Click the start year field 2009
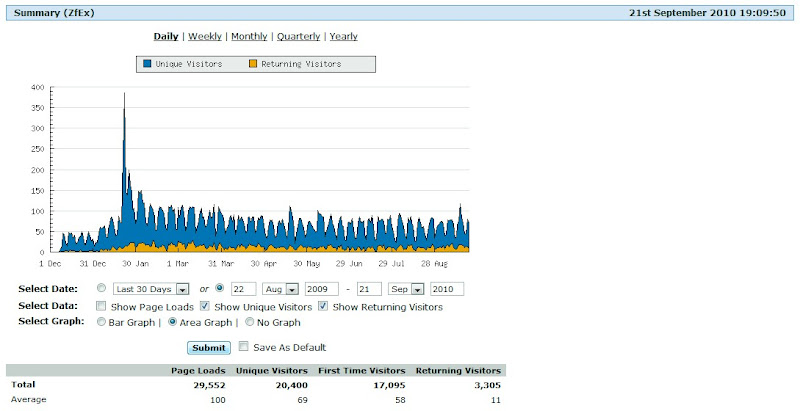Image resolution: width=800 pixels, height=411 pixels. [321, 289]
